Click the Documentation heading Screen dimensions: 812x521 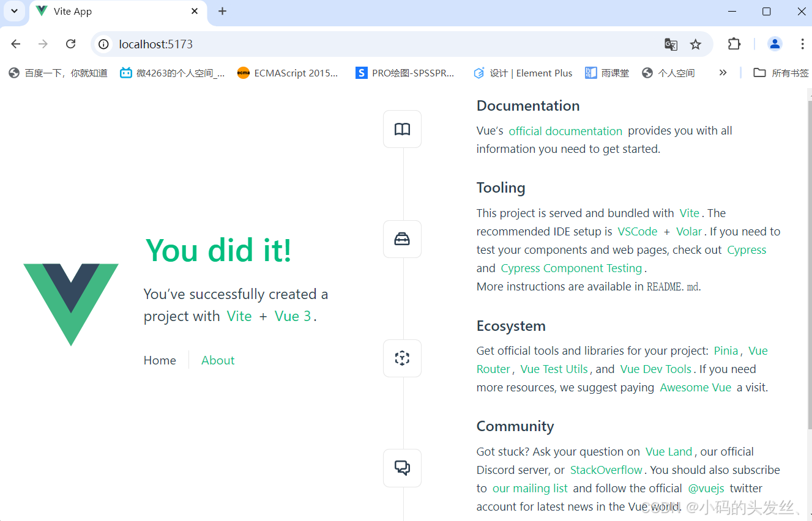(x=528, y=106)
